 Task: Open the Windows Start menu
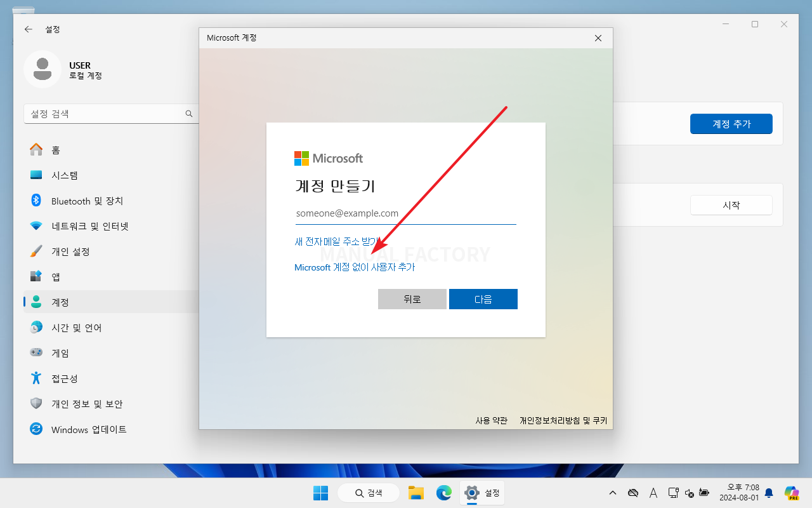click(321, 493)
